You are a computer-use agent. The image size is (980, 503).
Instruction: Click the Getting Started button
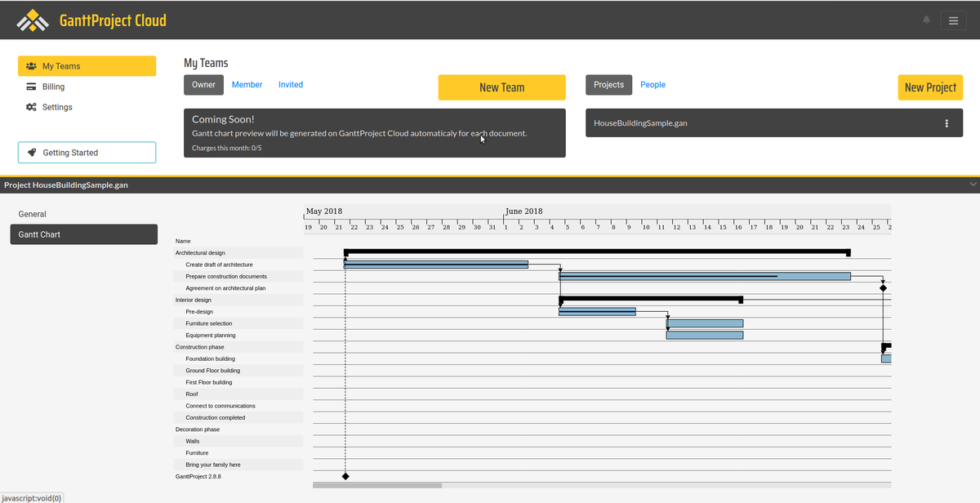coord(87,153)
